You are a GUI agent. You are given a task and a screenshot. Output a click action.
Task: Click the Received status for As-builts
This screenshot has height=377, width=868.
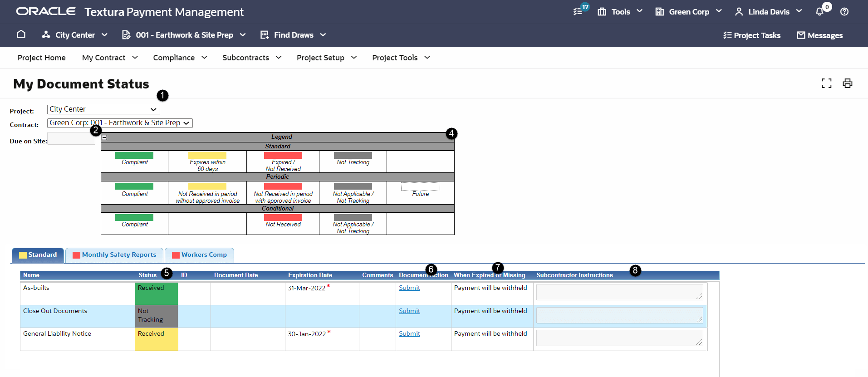click(x=157, y=294)
